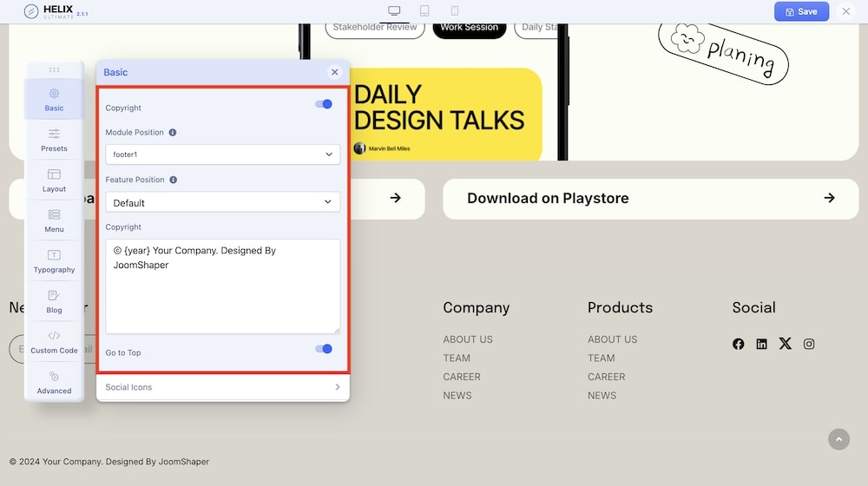
Task: Open the Menu settings tab
Action: [x=54, y=220]
